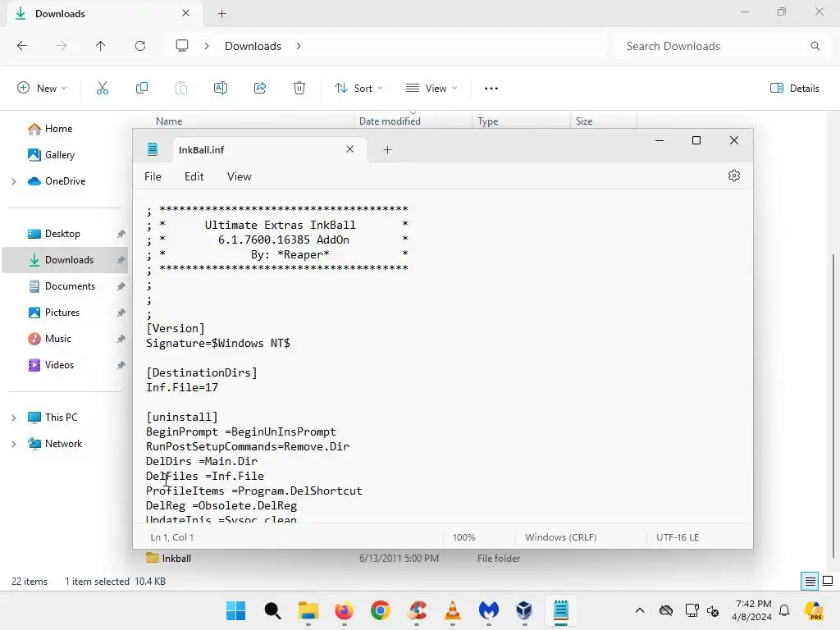Switch to Notepad taskbar icon

pyautogui.click(x=561, y=610)
